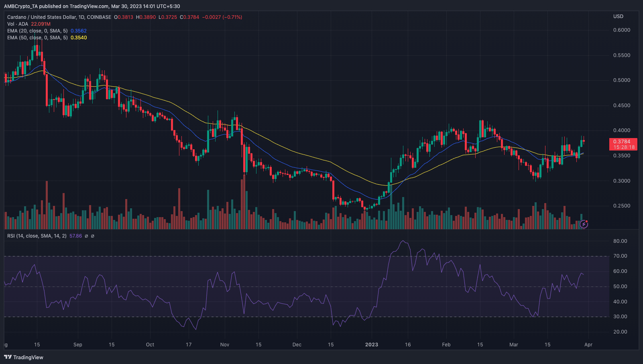Select the Cardano / United States Dollar symbol title

pyautogui.click(x=42, y=17)
